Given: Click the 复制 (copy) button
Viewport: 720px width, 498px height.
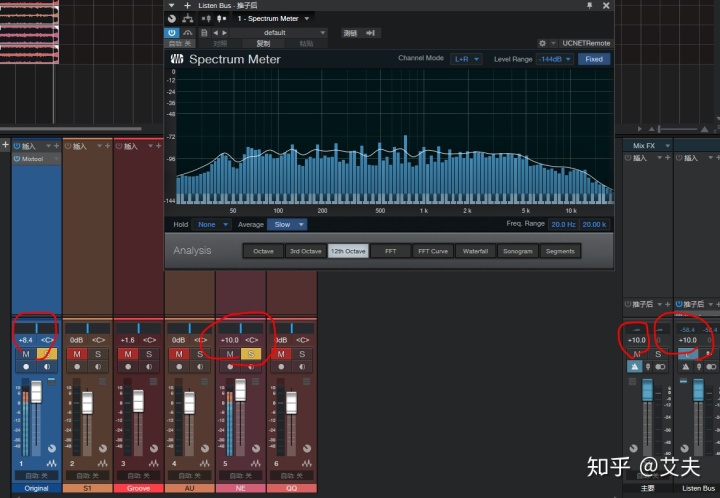Looking at the screenshot, I should point(263,44).
